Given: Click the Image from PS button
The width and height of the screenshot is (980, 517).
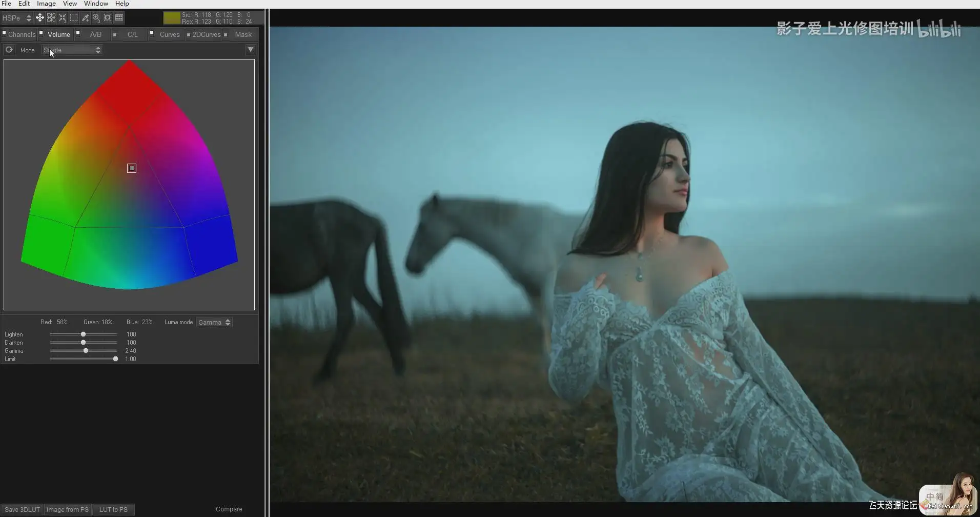Looking at the screenshot, I should (67, 509).
